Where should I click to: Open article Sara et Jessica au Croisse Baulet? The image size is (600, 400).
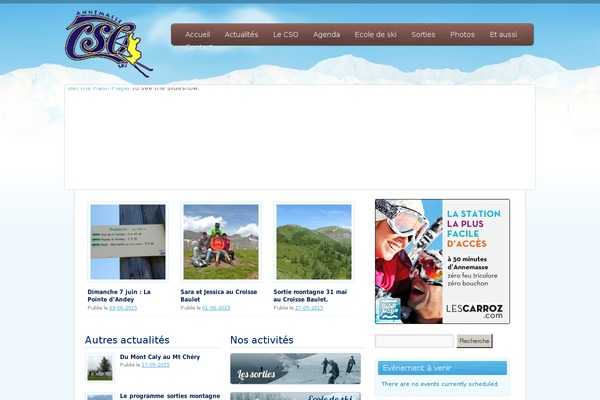tap(218, 296)
